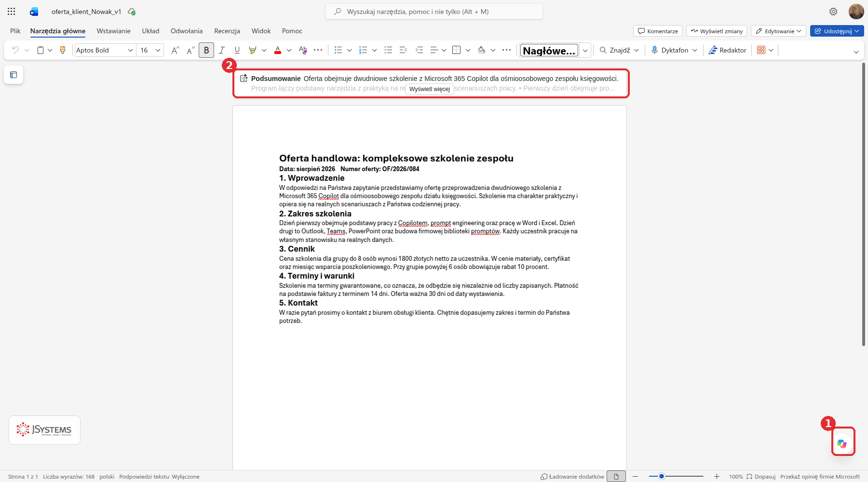Apply red font color
868x482 pixels.
(278, 50)
